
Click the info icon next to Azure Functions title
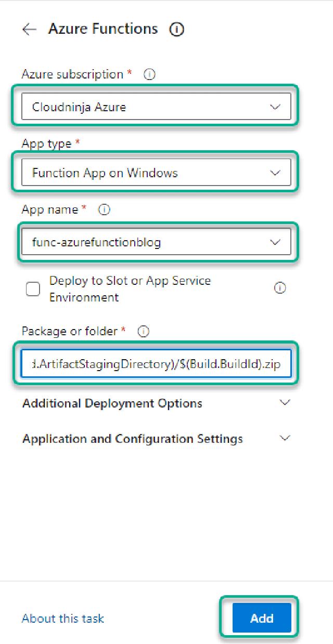(x=176, y=30)
